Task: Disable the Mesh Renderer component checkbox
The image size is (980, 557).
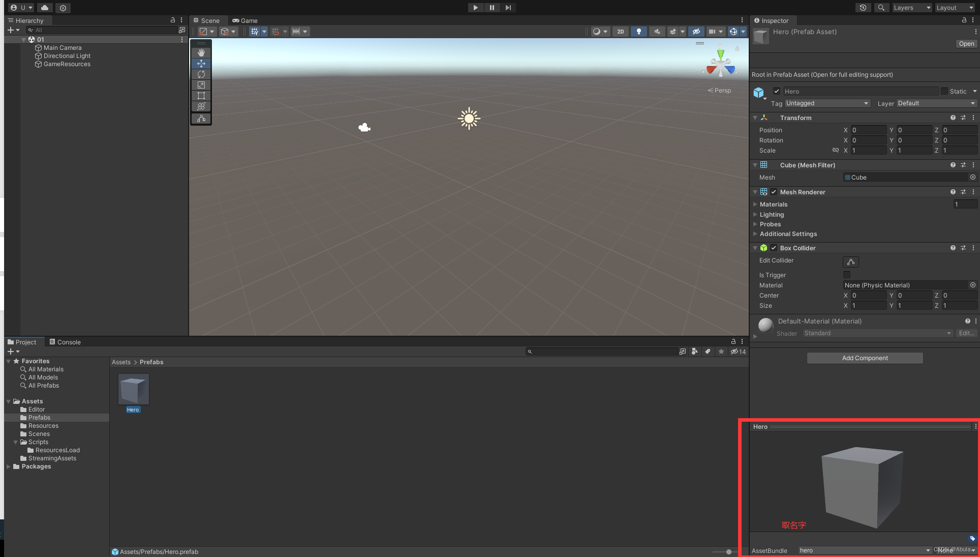Action: [774, 192]
